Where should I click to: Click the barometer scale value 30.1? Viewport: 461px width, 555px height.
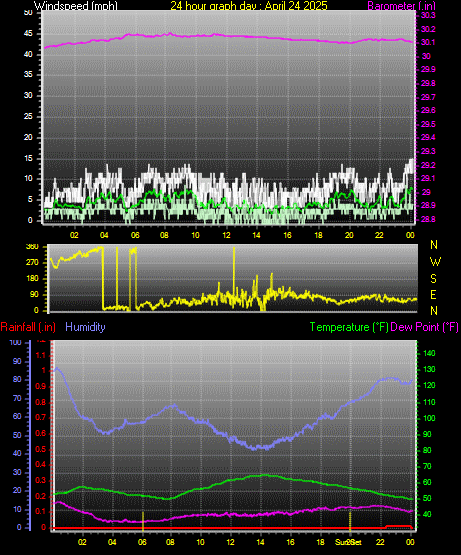click(x=428, y=42)
